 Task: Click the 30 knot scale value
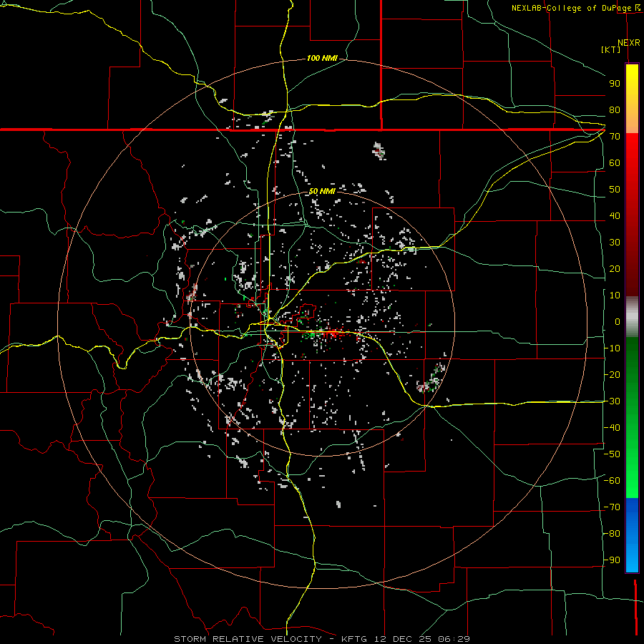tap(615, 243)
